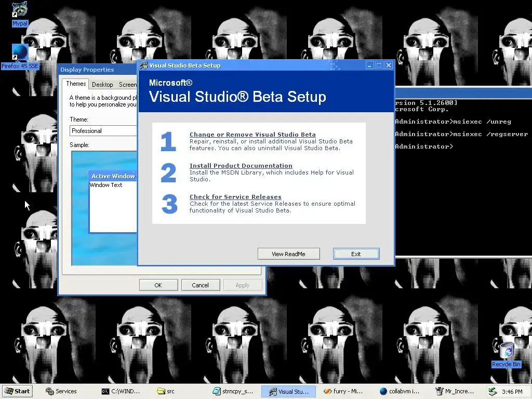532x399 pixels.
Task: Click the msiexec /regserver line in command prompt
Action: click(x=461, y=134)
